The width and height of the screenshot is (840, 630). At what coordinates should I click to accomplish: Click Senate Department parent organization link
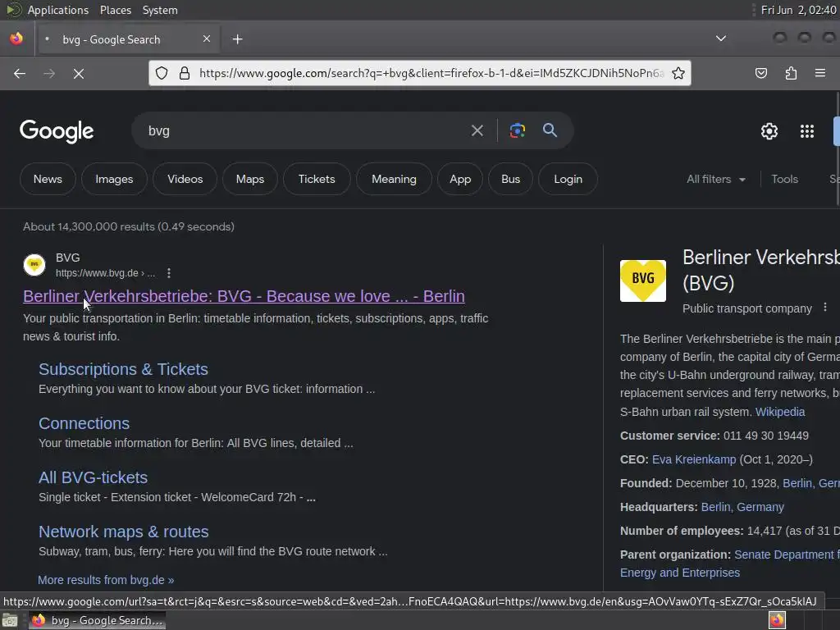[x=787, y=555]
